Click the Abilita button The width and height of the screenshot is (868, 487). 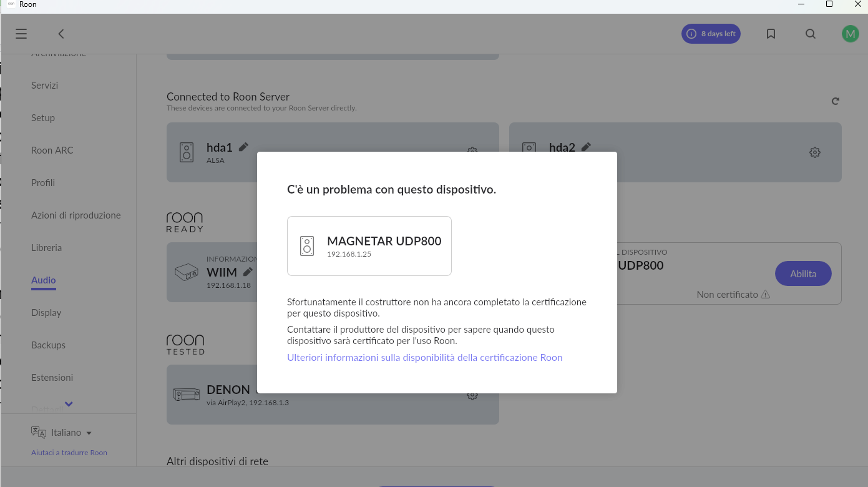pyautogui.click(x=803, y=273)
